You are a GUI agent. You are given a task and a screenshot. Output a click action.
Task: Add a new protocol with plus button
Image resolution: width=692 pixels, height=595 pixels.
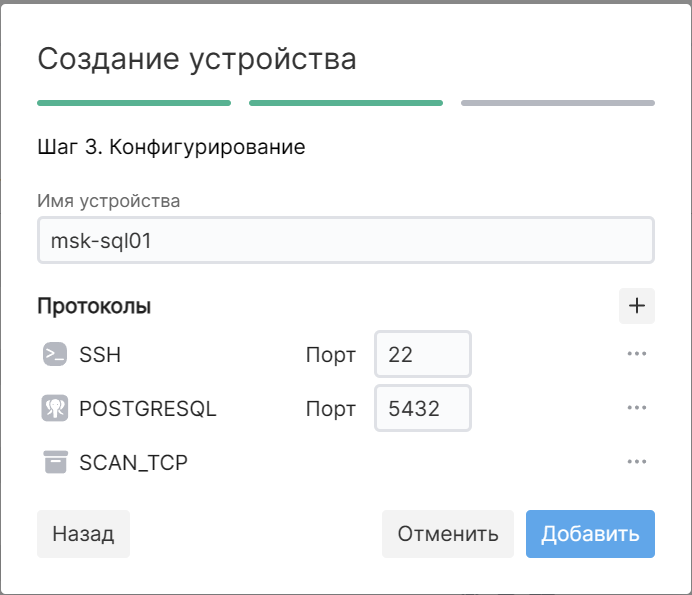click(637, 306)
